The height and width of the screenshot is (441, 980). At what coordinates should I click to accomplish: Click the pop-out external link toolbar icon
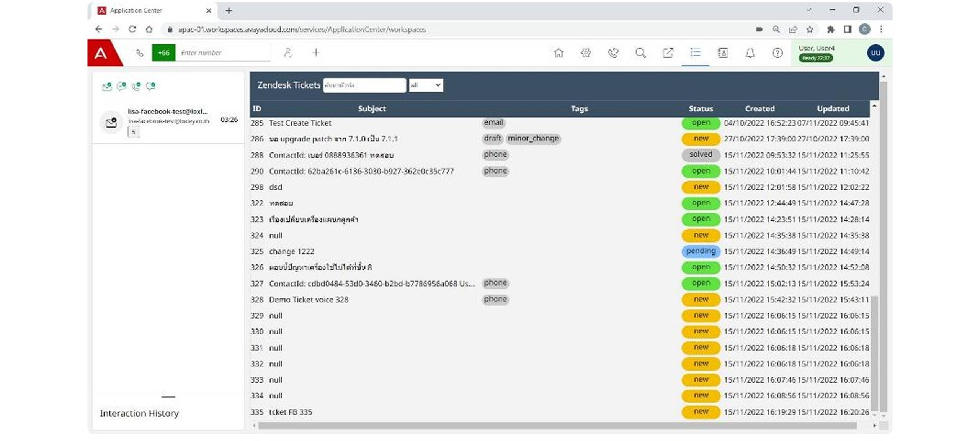click(668, 53)
